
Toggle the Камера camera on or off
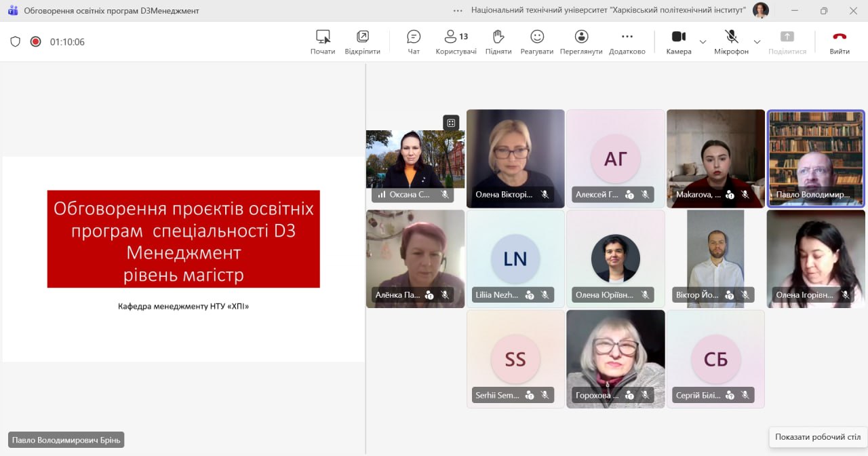(678, 41)
